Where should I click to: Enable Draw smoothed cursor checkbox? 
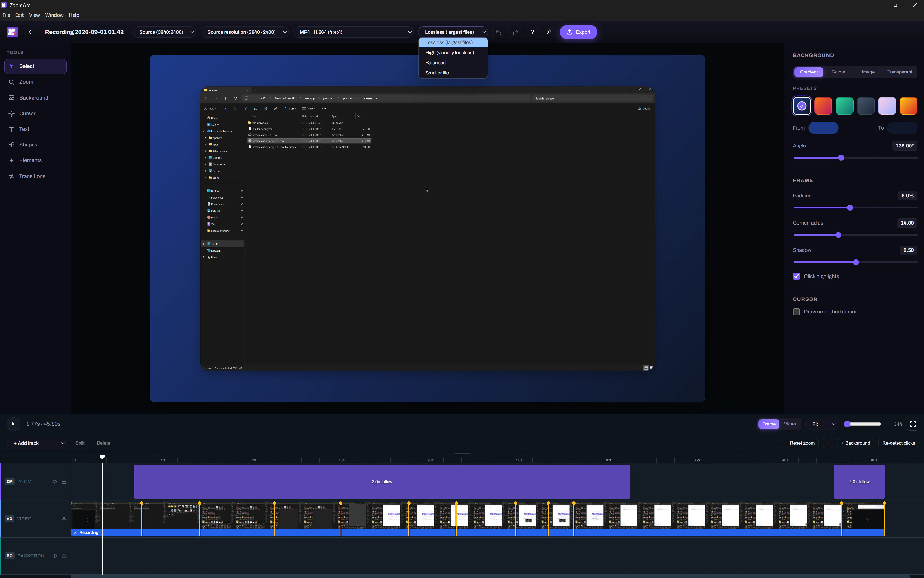[796, 312]
